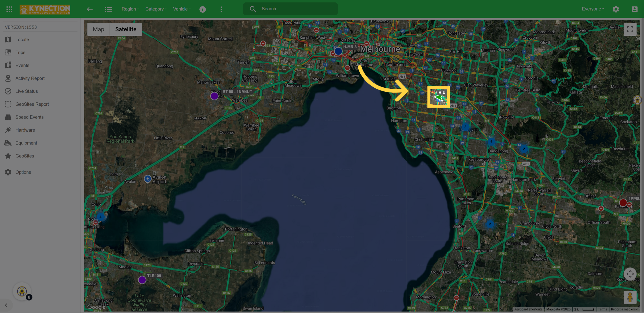This screenshot has width=644, height=313.
Task: Click into the Search field
Action: pyautogui.click(x=290, y=9)
